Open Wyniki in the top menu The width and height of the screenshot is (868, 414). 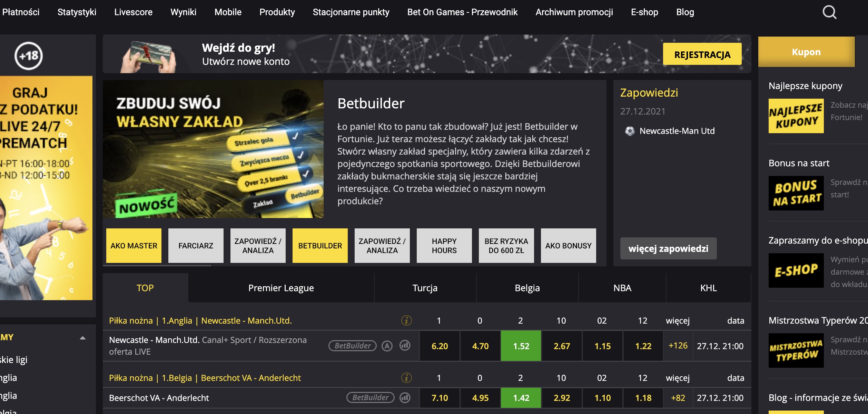(x=183, y=12)
